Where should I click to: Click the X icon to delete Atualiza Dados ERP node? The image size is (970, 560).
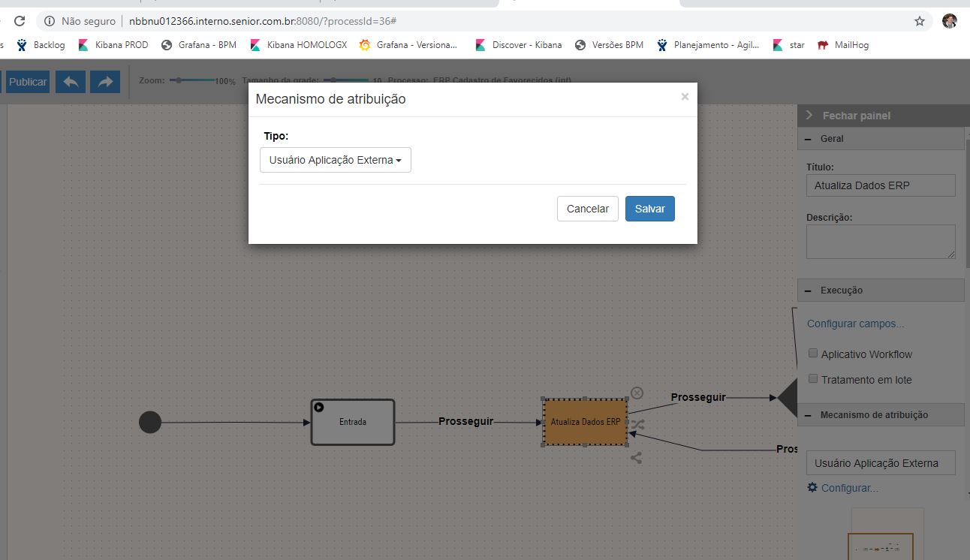(637, 393)
